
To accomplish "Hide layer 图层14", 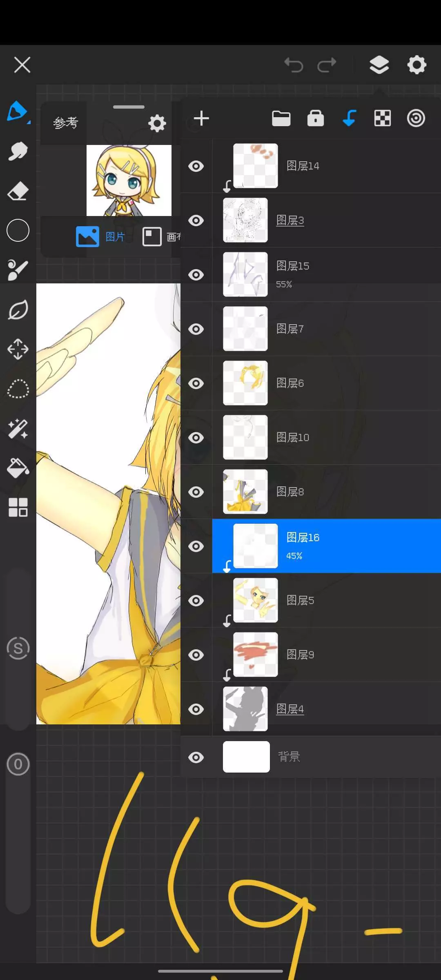I will (x=196, y=166).
